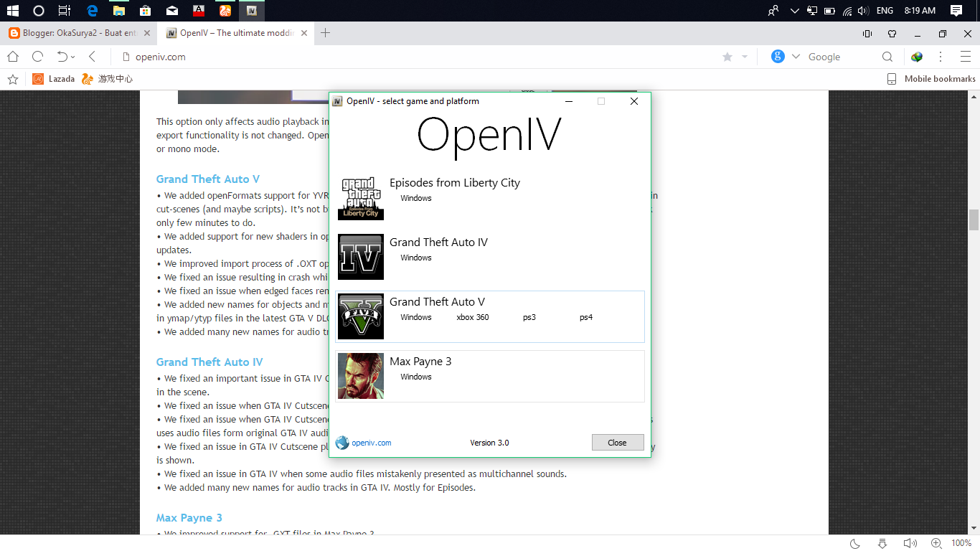The image size is (980, 551).
Task: Open the system volume tray icon
Action: pos(863,11)
